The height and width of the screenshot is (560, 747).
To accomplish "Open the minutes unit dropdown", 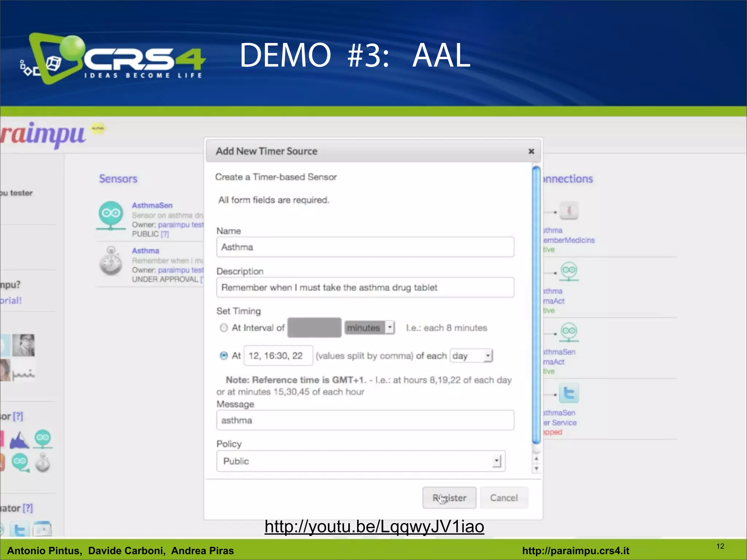I will tap(369, 327).
